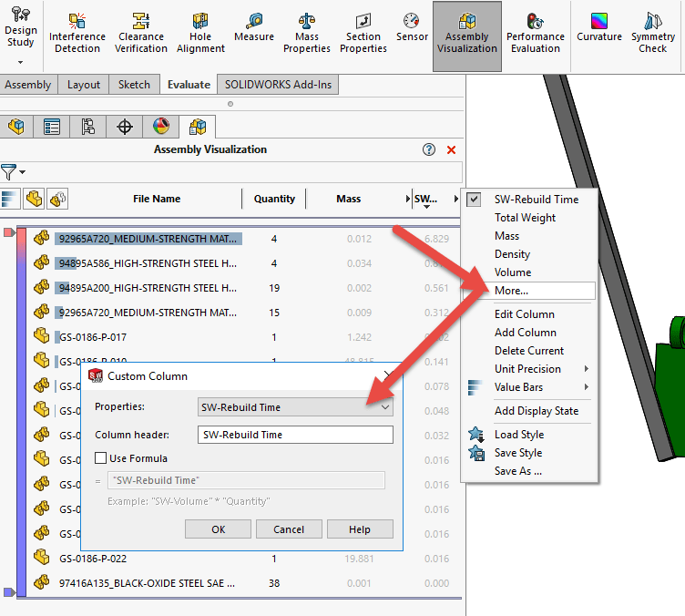The width and height of the screenshot is (685, 616).
Task: Select Total Weight menu entry
Action: tap(529, 218)
